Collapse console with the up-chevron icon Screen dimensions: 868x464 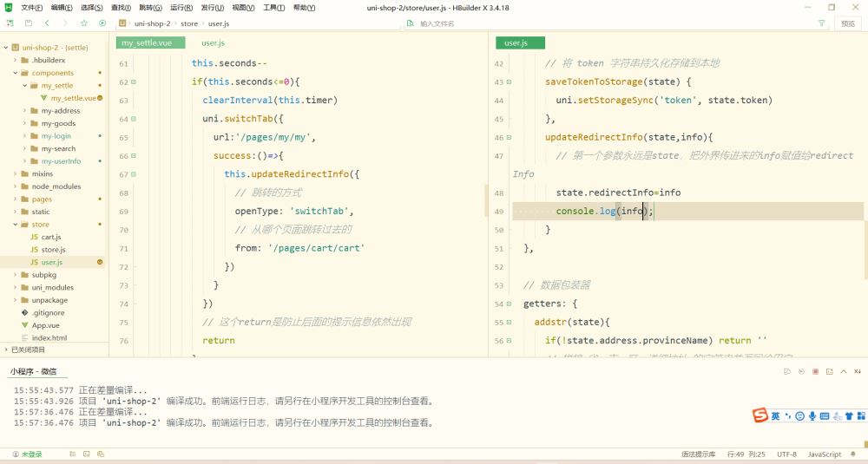coord(843,372)
